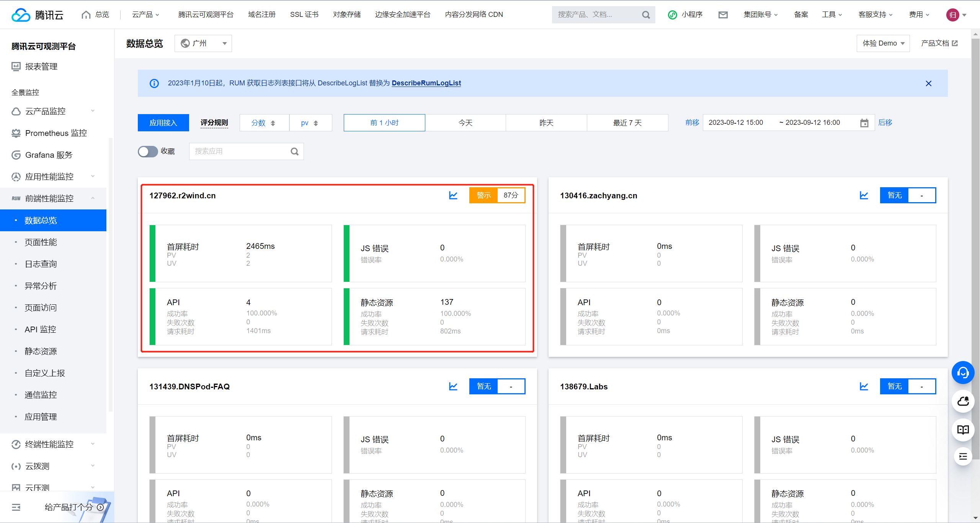The image size is (980, 523).
Task: Select the 昨天 time tab
Action: (x=546, y=123)
